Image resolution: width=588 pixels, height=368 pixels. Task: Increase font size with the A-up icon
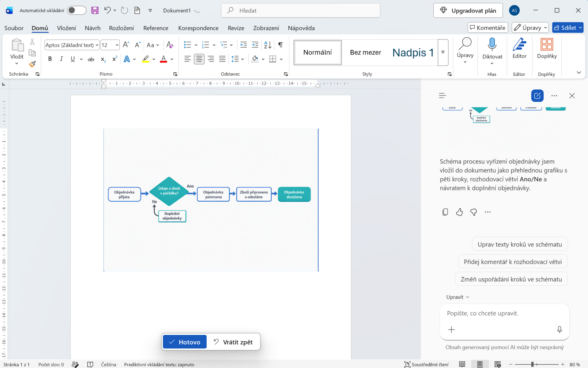[126, 45]
